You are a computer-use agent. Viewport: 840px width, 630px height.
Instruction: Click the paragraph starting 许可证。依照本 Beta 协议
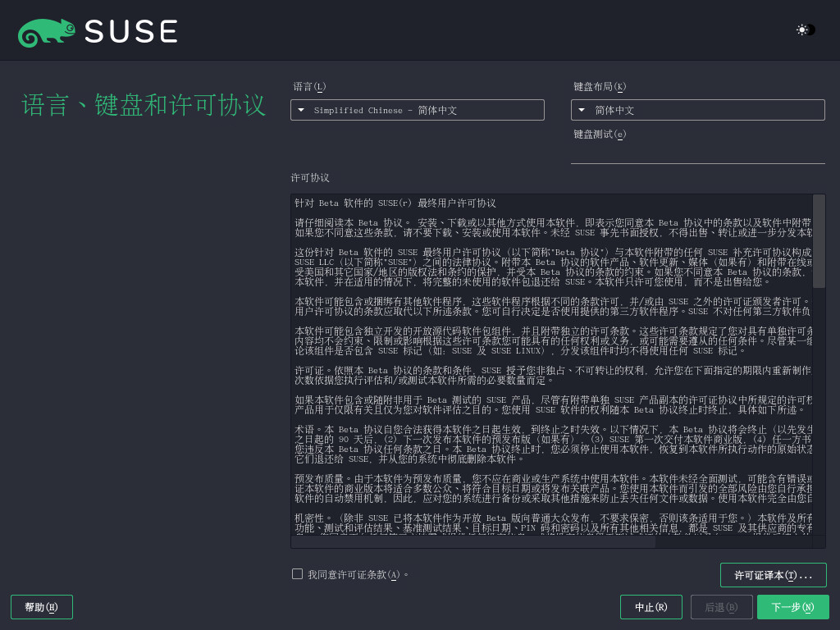554,375
